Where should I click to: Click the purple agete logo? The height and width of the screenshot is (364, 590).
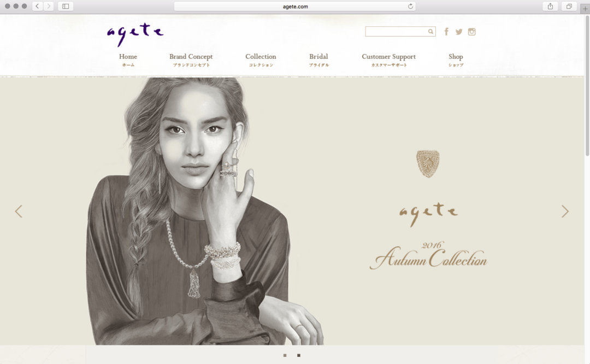click(x=135, y=34)
